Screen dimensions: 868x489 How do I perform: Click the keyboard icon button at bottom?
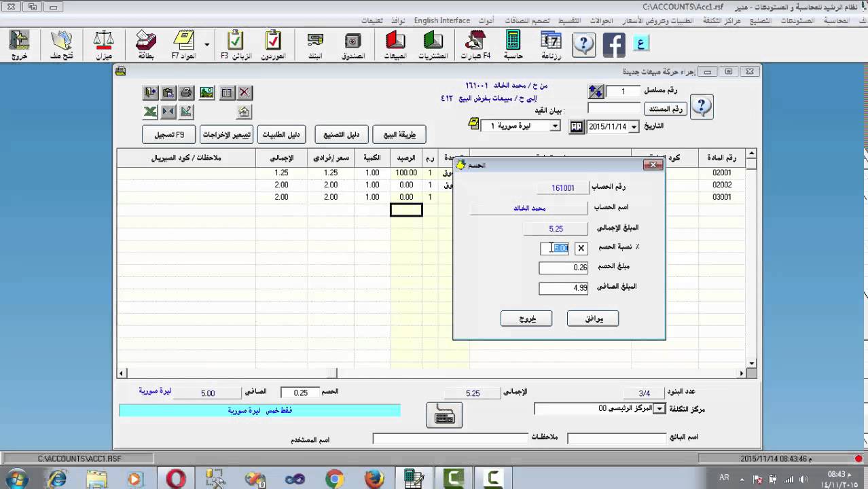tap(444, 415)
